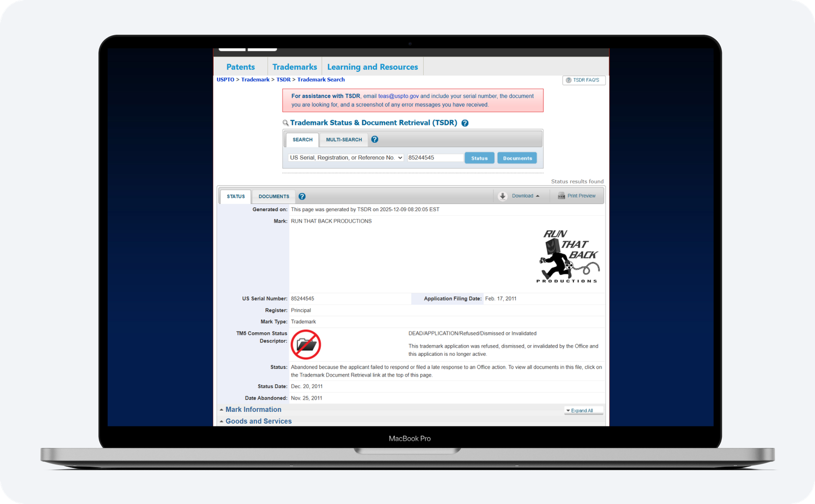
Task: Click the help icon beside the DOCUMENTS tab
Action: (302, 197)
